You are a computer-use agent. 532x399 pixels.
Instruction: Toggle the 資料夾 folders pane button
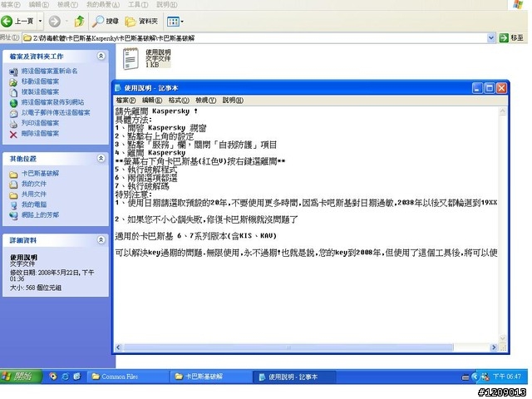click(141, 22)
